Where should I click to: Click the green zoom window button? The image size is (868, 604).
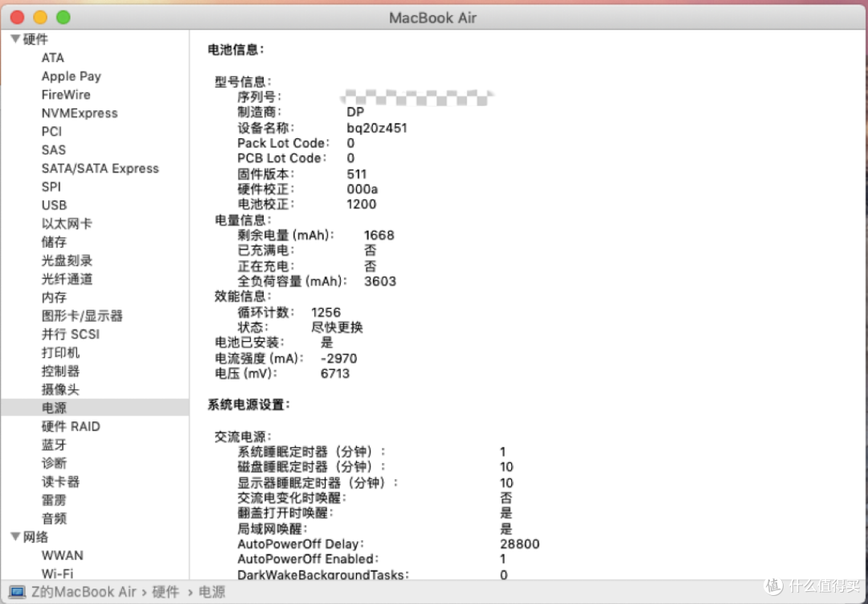pyautogui.click(x=63, y=17)
